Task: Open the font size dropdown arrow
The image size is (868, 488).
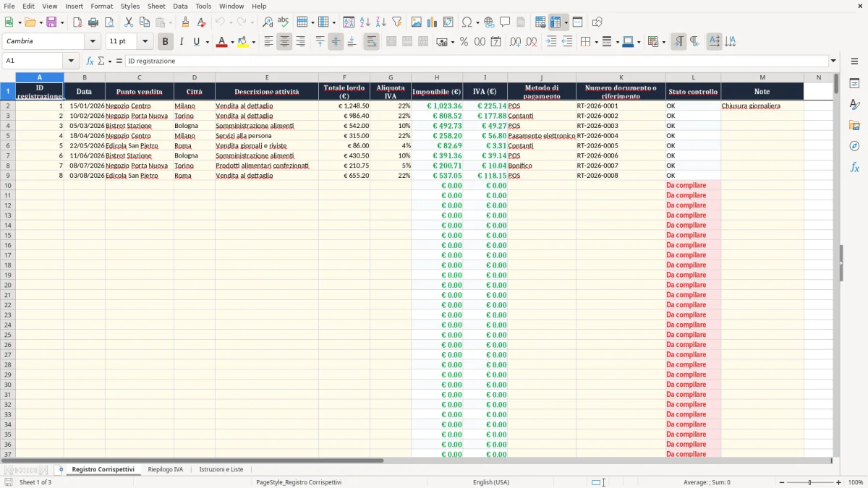Action: click(145, 42)
